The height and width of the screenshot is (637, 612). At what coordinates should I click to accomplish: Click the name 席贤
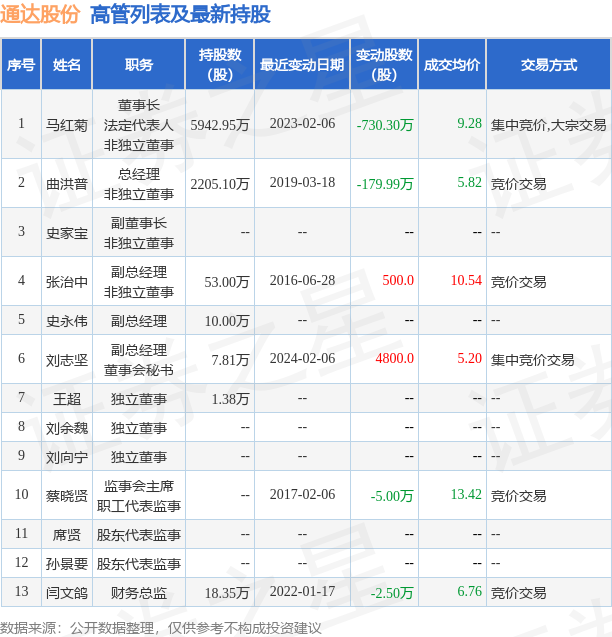tap(67, 535)
